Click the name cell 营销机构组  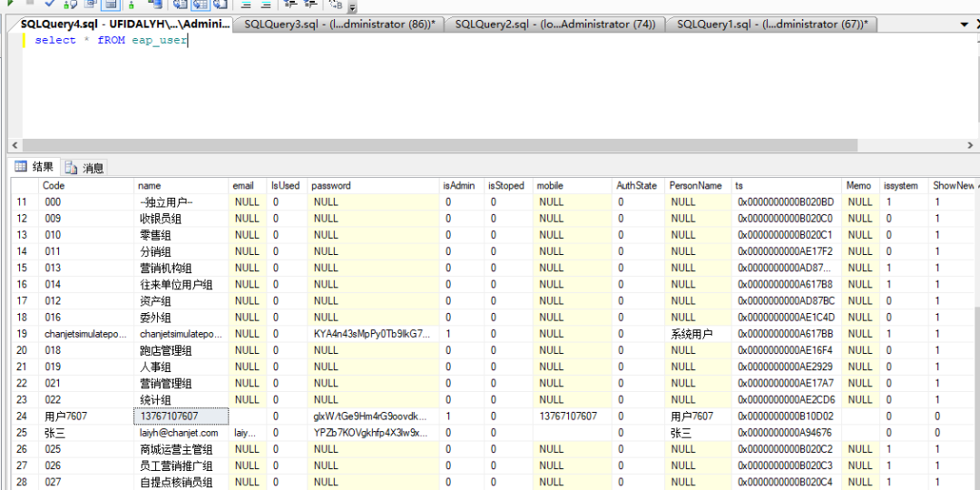tap(181, 268)
